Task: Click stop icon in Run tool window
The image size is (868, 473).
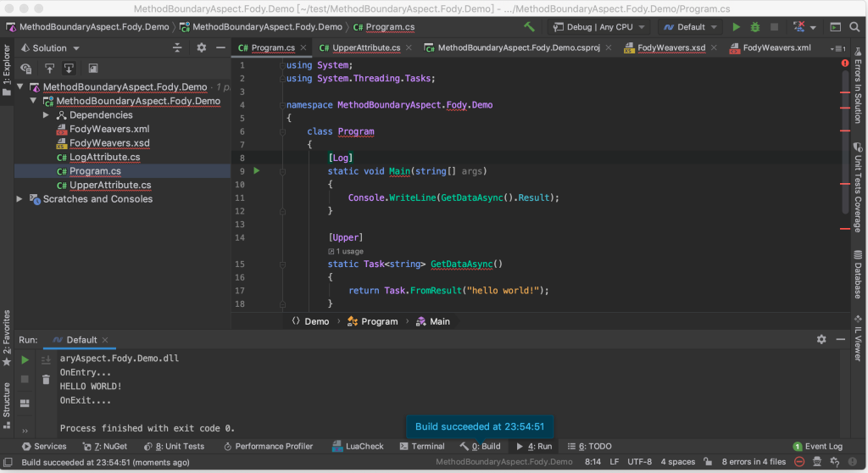Action: pyautogui.click(x=25, y=380)
